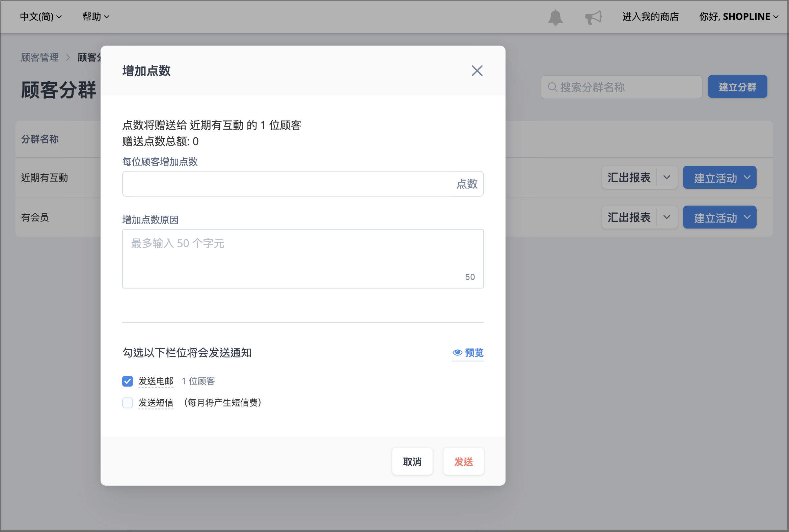The width and height of the screenshot is (789, 532).
Task: Focus the 每位顾客增加点数 input field
Action: pos(303,184)
